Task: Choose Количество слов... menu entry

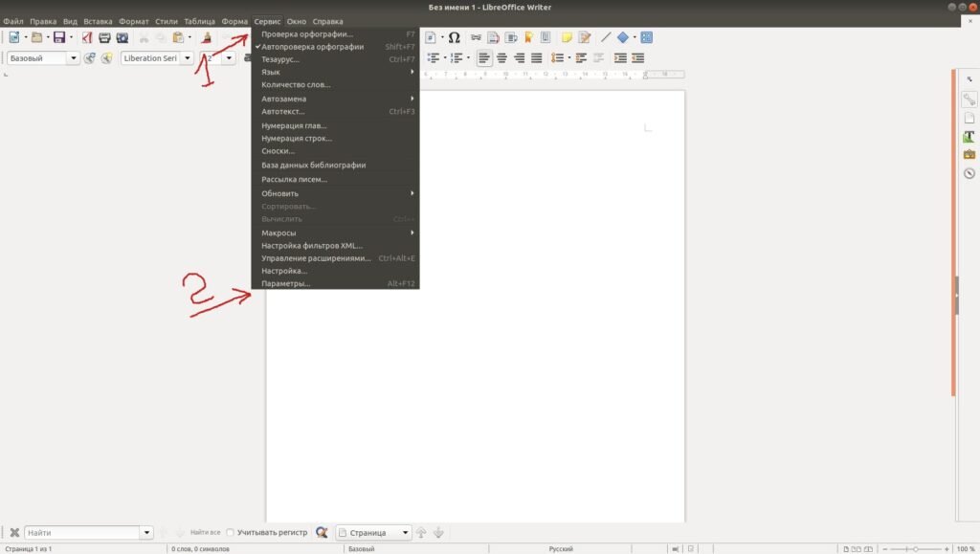Action: [335, 85]
